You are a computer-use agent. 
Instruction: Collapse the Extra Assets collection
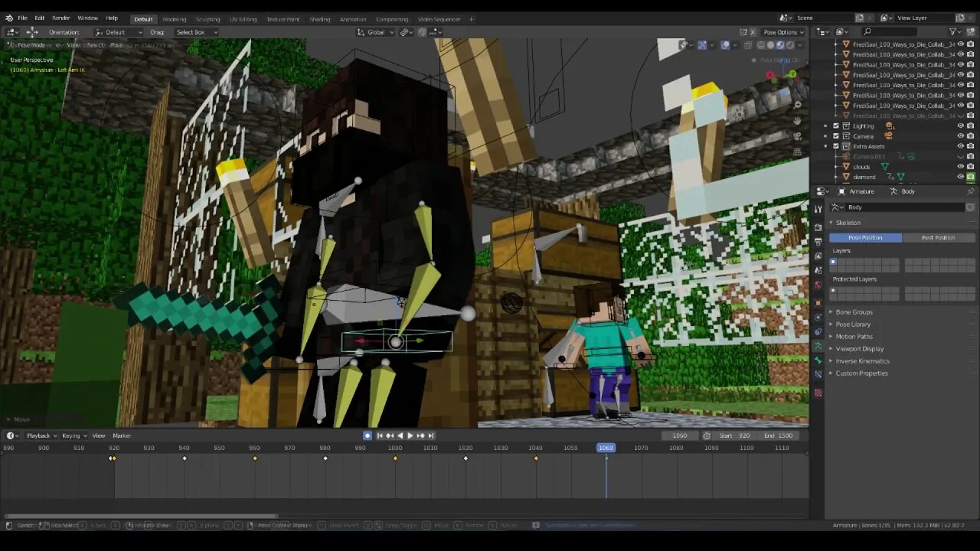click(x=826, y=146)
